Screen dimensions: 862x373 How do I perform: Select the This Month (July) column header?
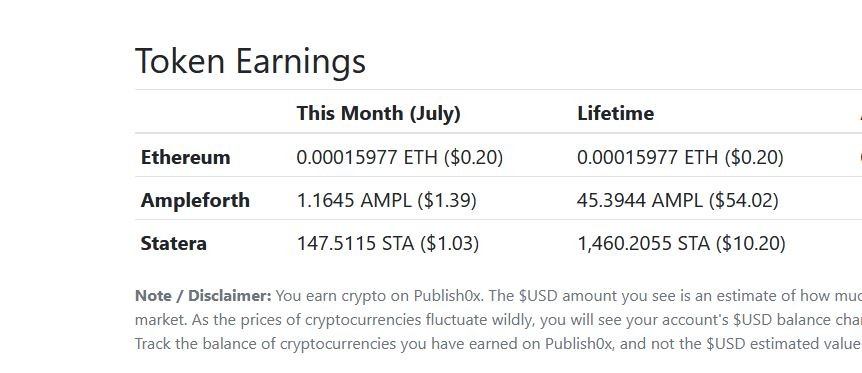tap(379, 113)
